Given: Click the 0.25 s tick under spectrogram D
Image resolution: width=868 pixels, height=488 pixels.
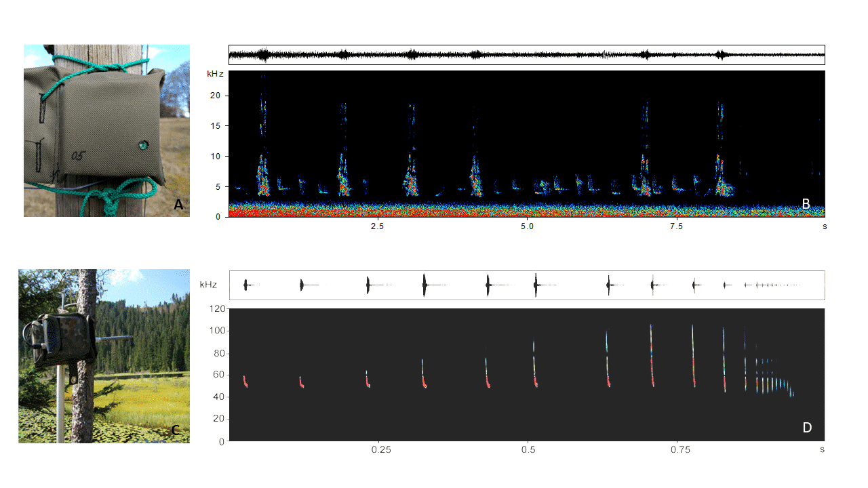Looking at the screenshot, I should (x=381, y=449).
